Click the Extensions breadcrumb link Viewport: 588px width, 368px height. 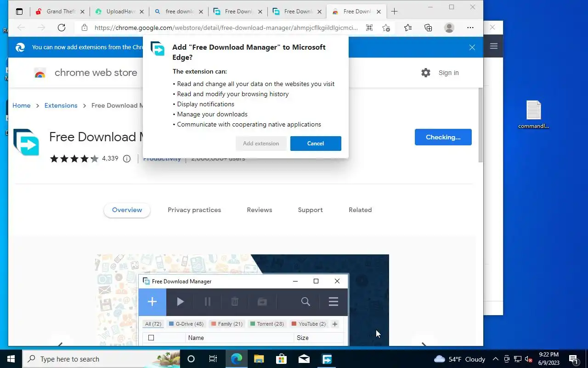pos(61,105)
